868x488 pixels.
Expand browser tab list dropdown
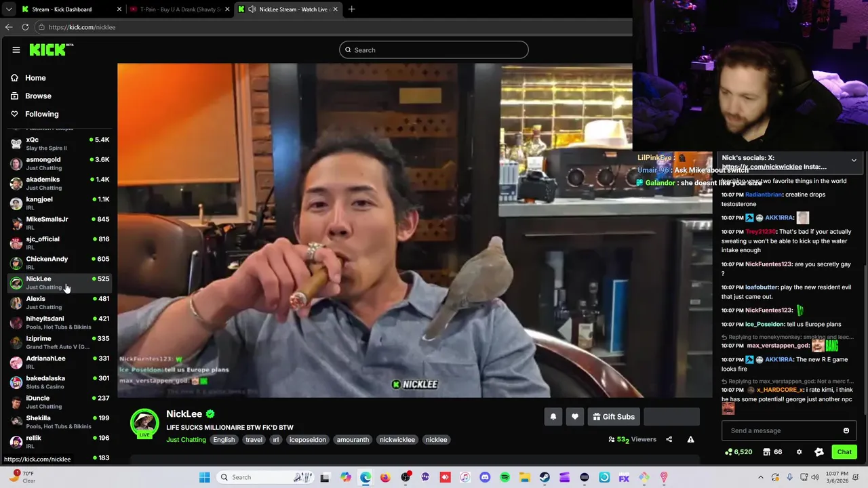click(x=8, y=9)
